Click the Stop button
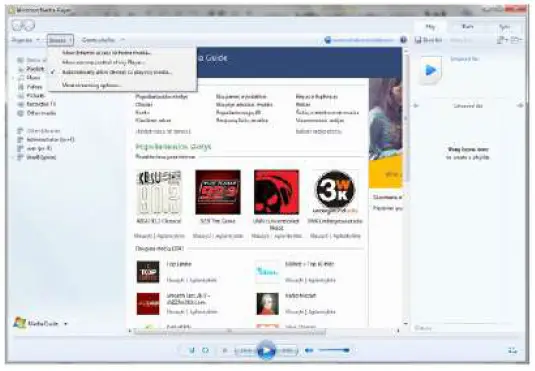The image size is (535, 371). coord(225,350)
